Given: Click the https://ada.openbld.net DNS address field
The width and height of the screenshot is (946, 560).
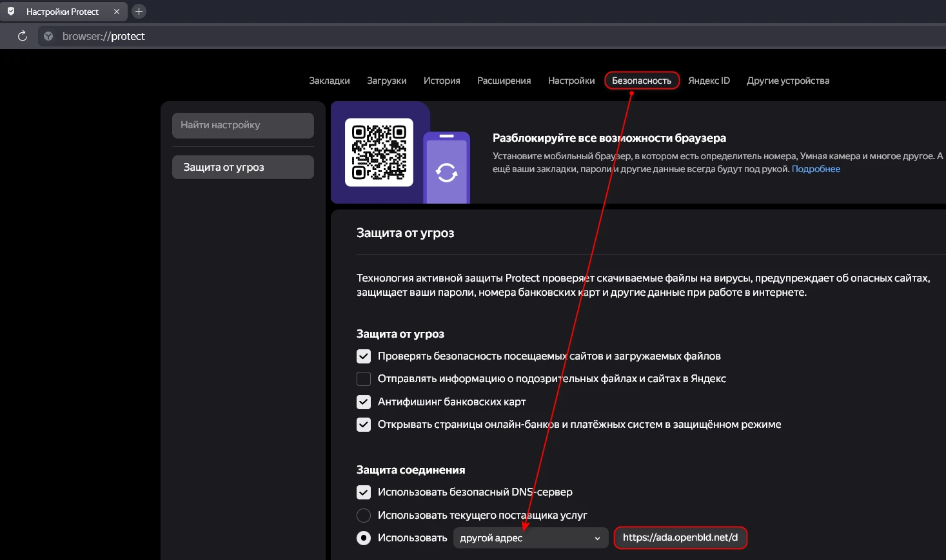Looking at the screenshot, I should [680, 537].
